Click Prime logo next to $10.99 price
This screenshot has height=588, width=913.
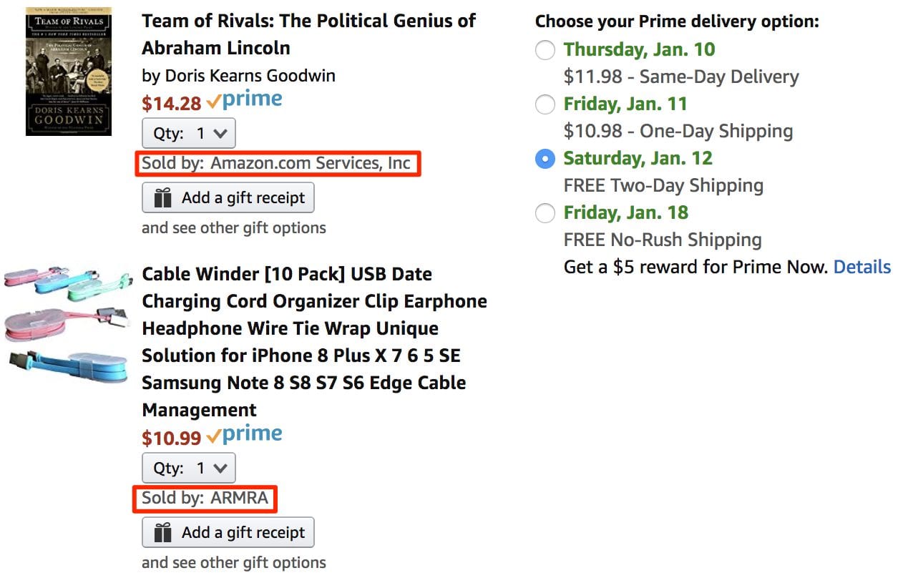(x=245, y=436)
